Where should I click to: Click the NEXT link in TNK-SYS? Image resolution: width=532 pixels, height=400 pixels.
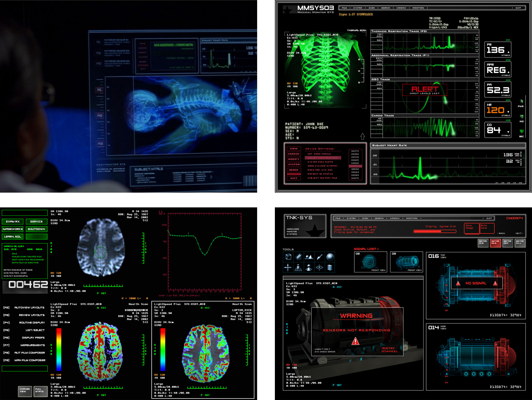pos(519,233)
